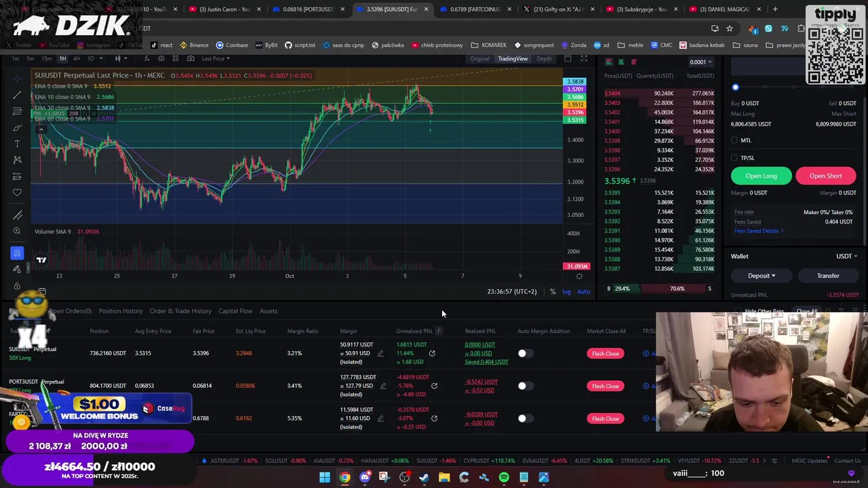Enable the TP/SL checkbox
868x488 pixels.
pos(734,158)
